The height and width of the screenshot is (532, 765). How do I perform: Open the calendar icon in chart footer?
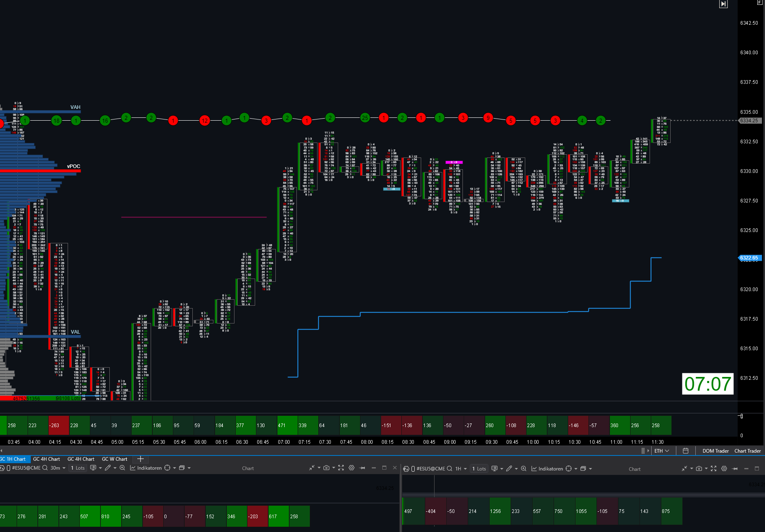686,451
